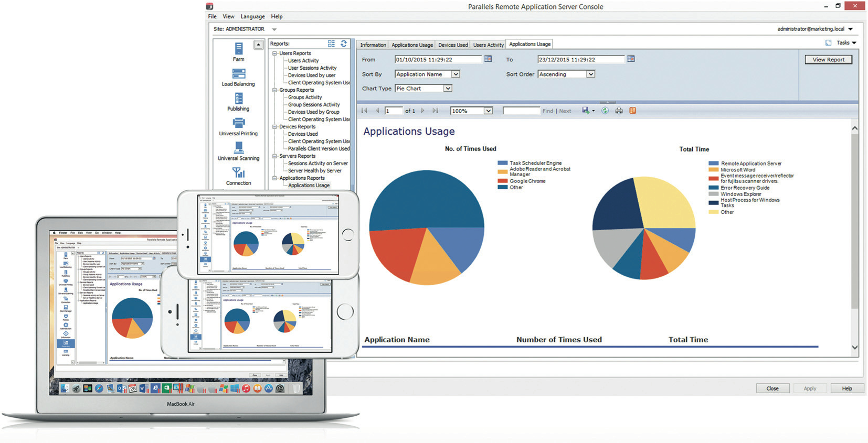Switch to the Devices Used tab
Screen dimensions: 868x443
[x=453, y=45]
